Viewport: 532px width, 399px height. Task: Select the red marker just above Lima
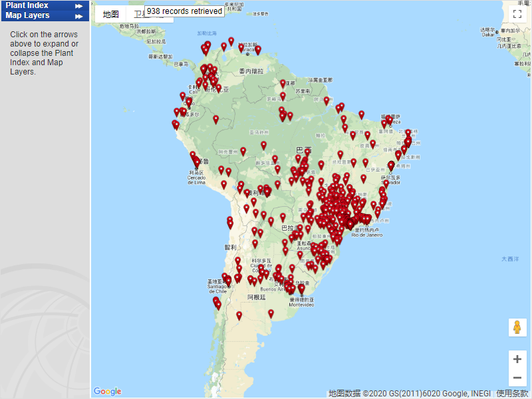(x=197, y=164)
